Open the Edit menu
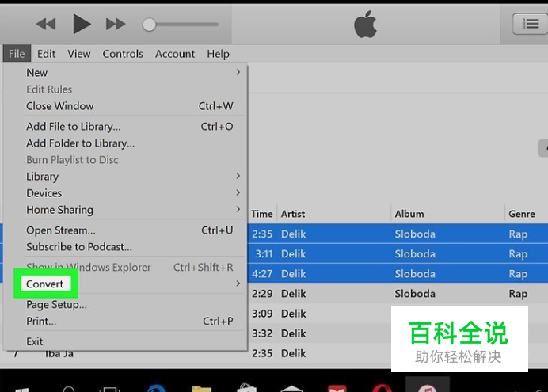 [x=46, y=54]
